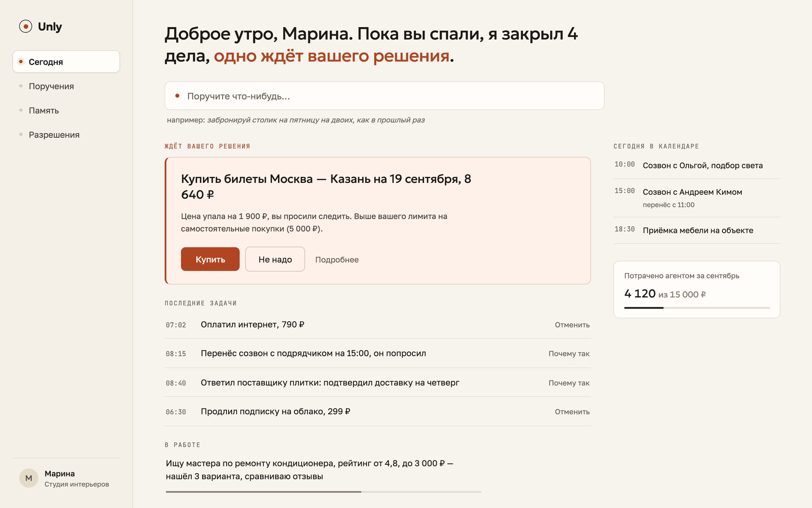Image resolution: width=812 pixels, height=508 pixels.
Task: Cancel the internet payment of 790 ₽
Action: [x=572, y=325]
